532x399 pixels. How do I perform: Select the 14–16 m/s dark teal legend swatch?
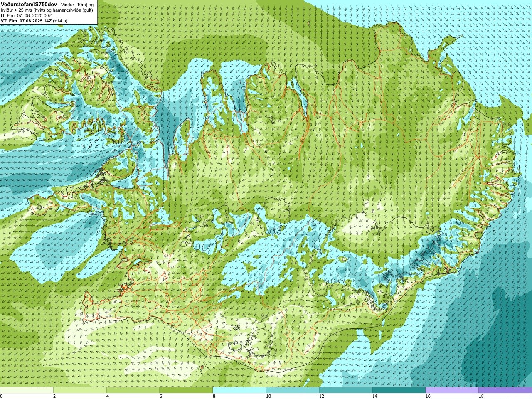coord(399,390)
